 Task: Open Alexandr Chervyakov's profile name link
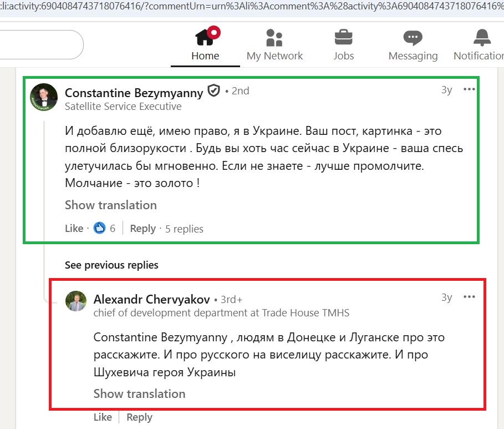(x=151, y=299)
